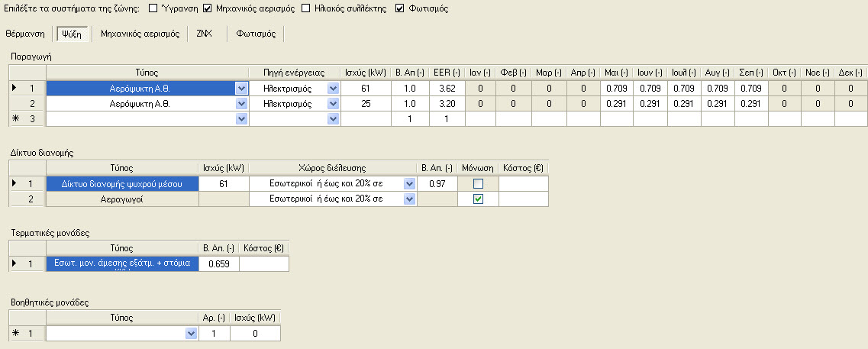Switch to the Θέρμανση tab

[x=25, y=34]
